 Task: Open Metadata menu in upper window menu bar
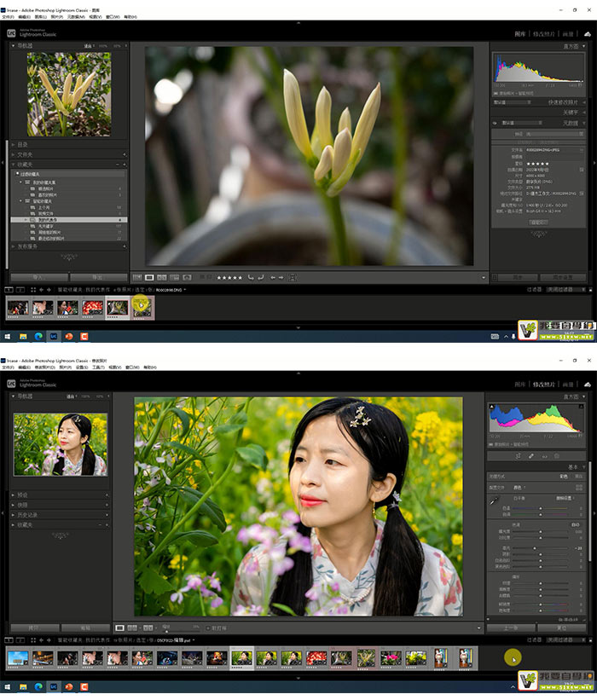pos(77,17)
